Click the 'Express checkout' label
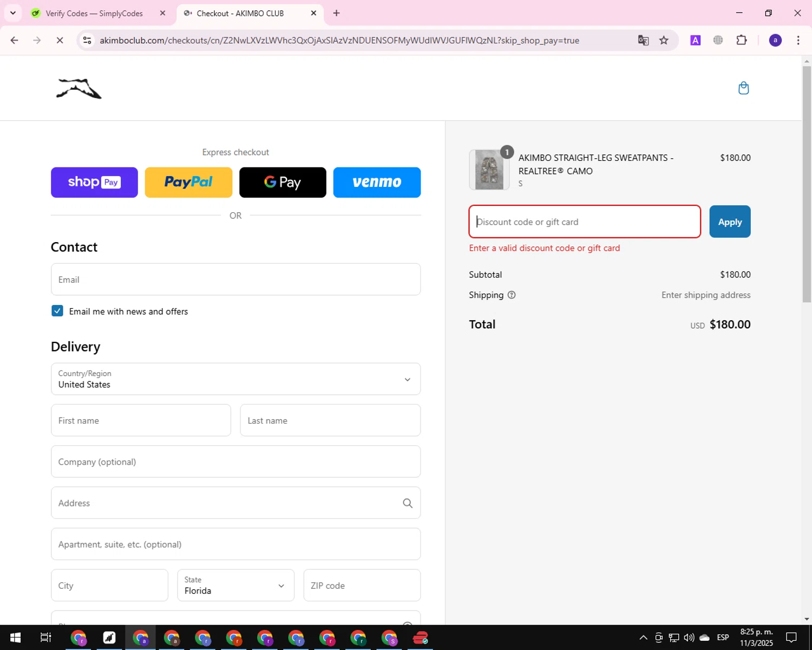 click(235, 152)
